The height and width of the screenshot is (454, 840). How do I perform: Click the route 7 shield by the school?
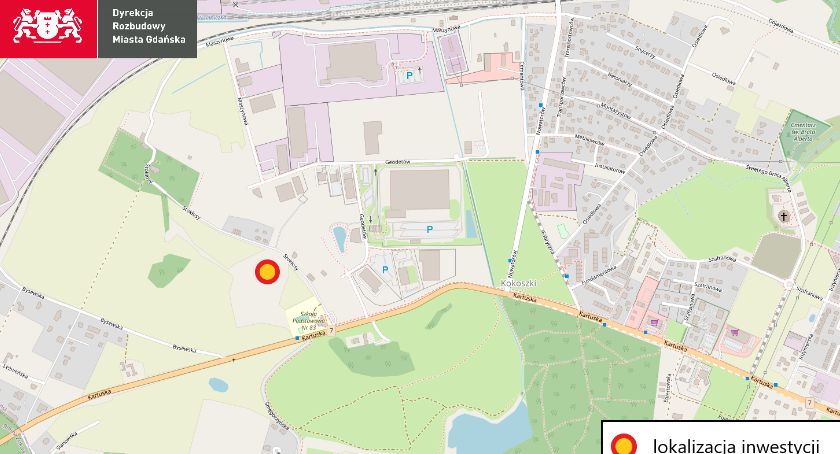pos(332,331)
